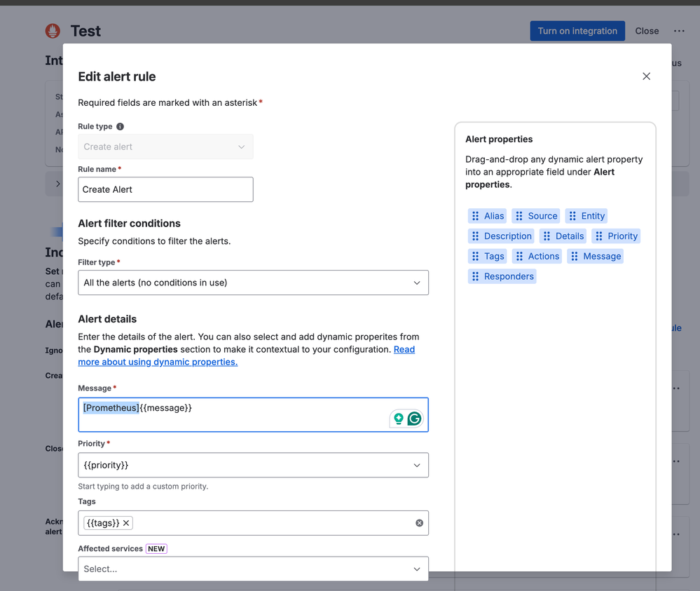Expand the collapsed section chevron behind dialog
700x591 pixels.
tap(58, 184)
